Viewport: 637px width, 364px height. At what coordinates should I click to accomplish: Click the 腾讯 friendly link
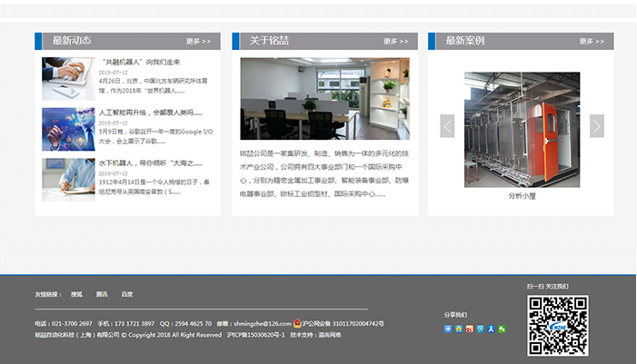pos(102,294)
